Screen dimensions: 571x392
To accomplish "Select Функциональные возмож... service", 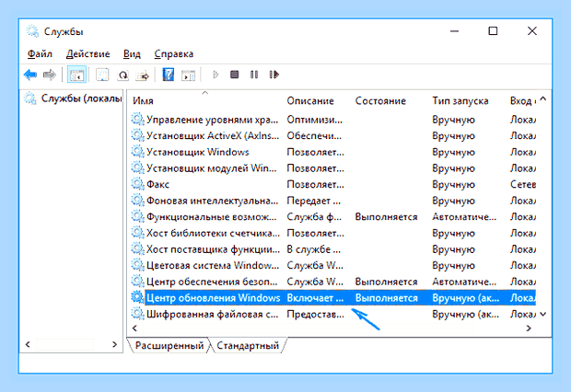I will click(211, 216).
